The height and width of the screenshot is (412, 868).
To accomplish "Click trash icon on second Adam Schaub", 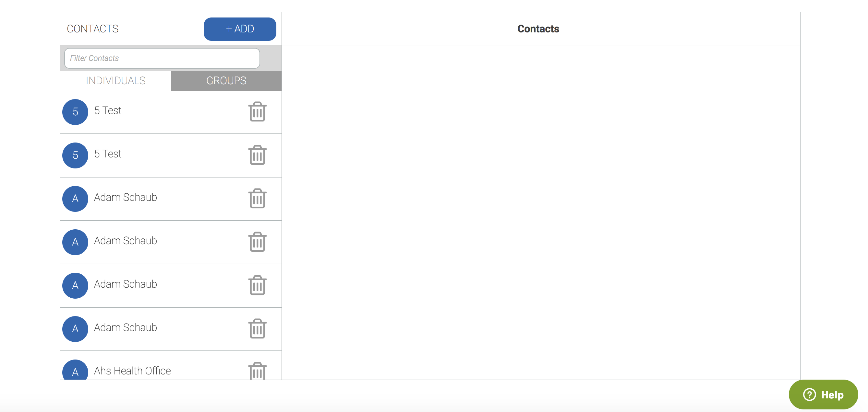I will [258, 242].
